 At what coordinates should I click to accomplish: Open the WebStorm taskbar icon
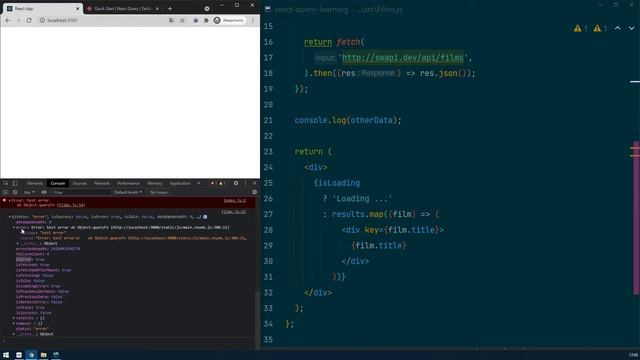click(56, 355)
